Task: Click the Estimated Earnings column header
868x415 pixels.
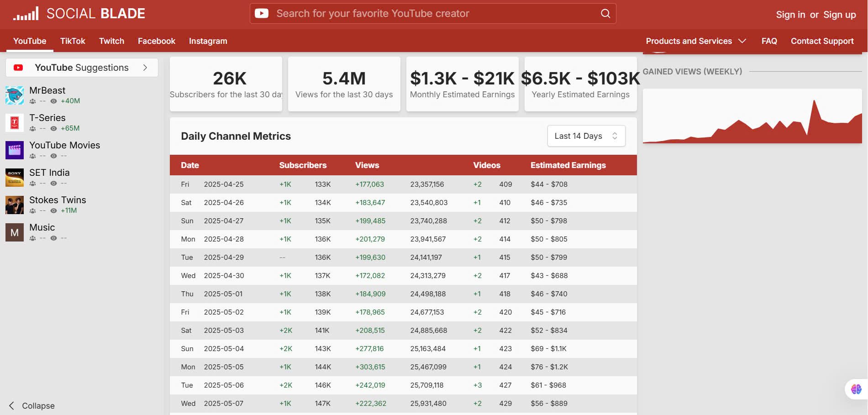Action: (x=568, y=165)
